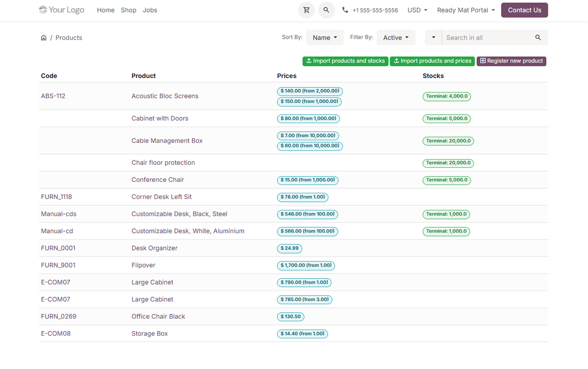
Task: Click the phone icon beside the number
Action: tap(345, 10)
